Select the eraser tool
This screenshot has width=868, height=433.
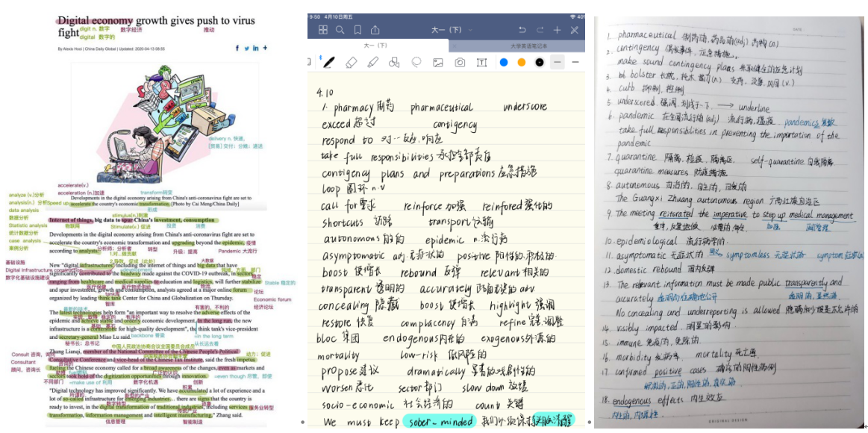[x=352, y=62]
